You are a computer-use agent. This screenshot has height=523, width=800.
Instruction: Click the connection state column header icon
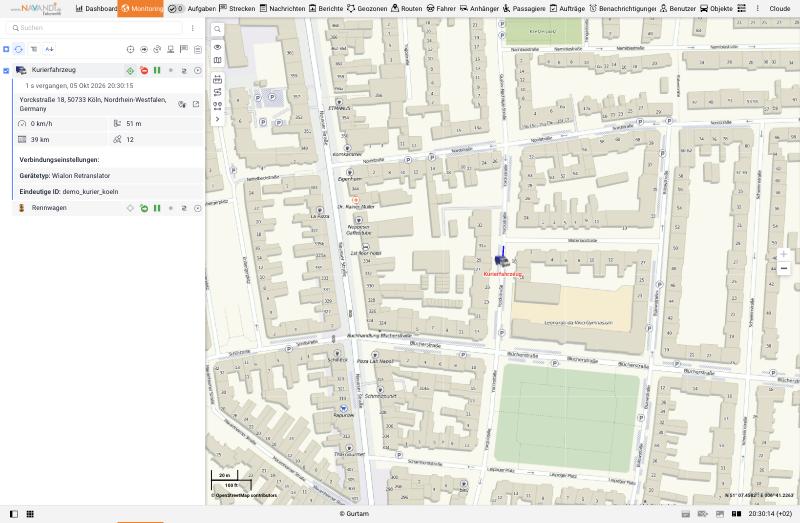tap(170, 49)
